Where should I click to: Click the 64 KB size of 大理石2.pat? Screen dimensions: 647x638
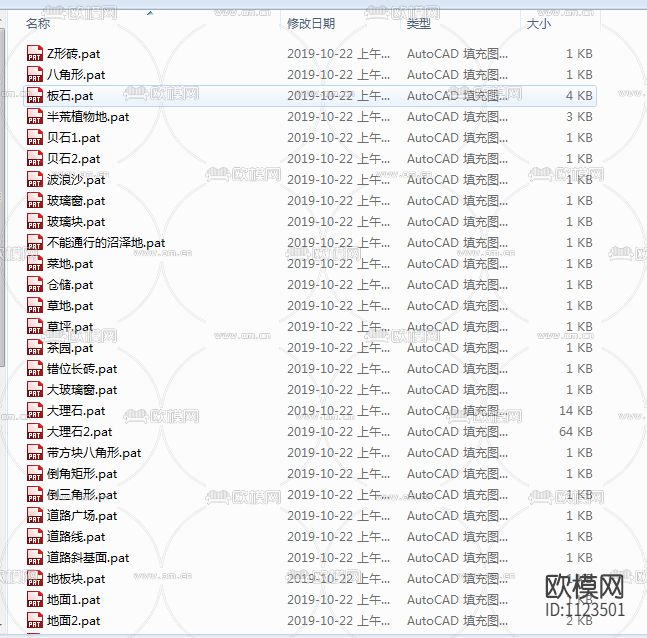coord(576,432)
